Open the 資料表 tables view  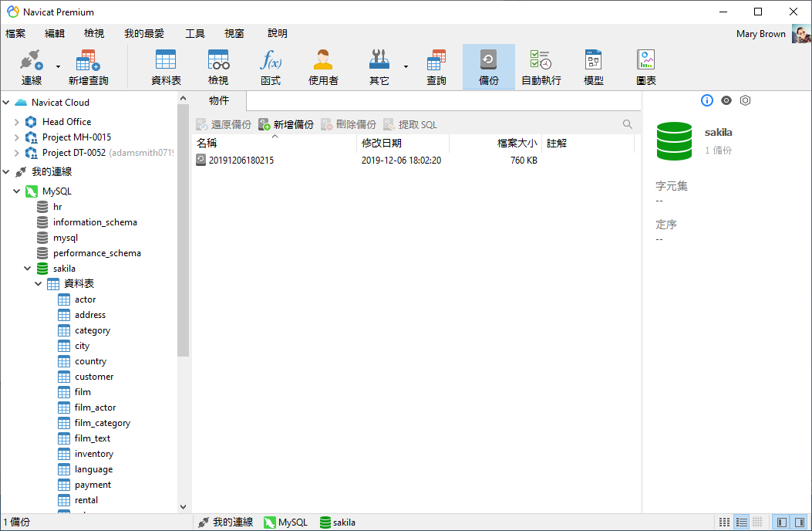tap(166, 66)
